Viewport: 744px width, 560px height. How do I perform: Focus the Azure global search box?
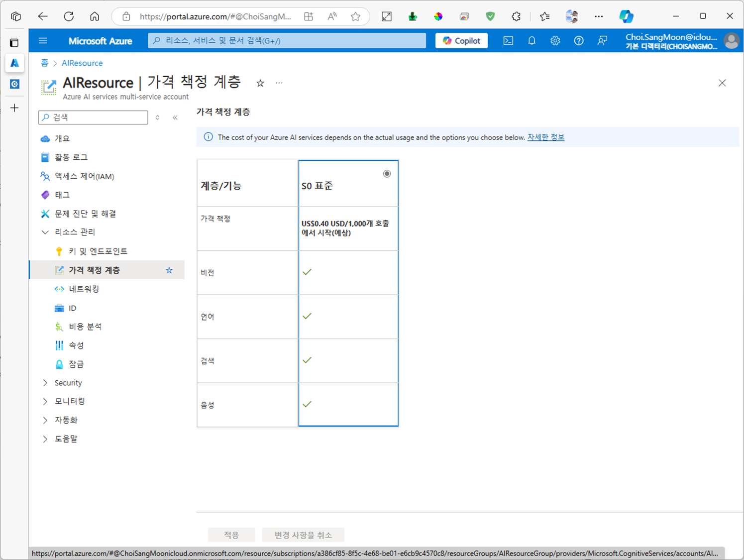point(287,41)
